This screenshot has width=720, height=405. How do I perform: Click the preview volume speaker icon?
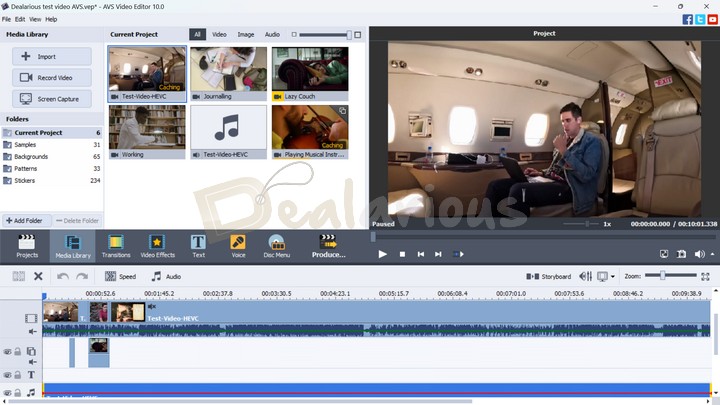coord(699,254)
